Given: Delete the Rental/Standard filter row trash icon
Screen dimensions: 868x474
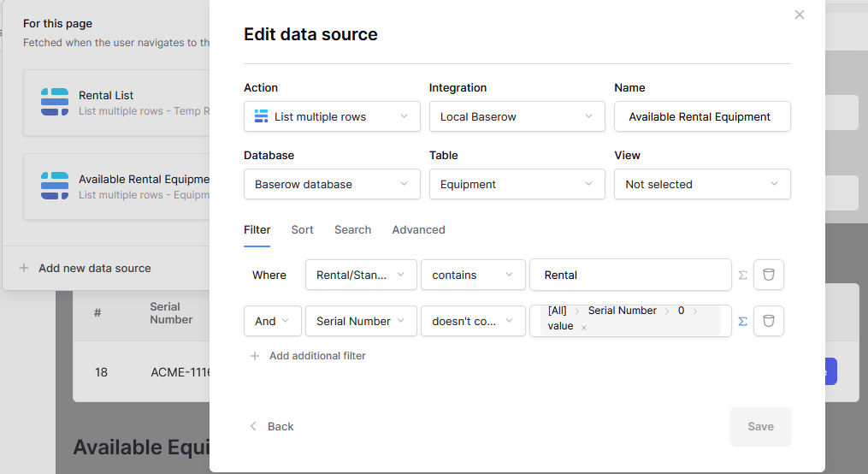Looking at the screenshot, I should click(x=768, y=275).
